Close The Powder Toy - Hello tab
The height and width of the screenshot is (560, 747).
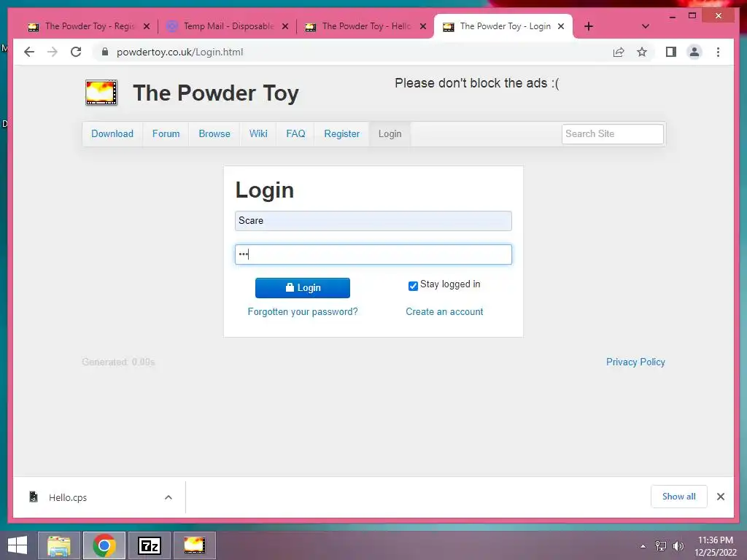[423, 27]
